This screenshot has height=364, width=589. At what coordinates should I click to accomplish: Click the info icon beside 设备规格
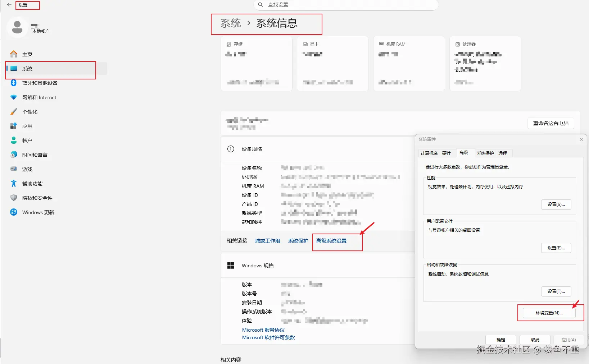[x=231, y=149]
